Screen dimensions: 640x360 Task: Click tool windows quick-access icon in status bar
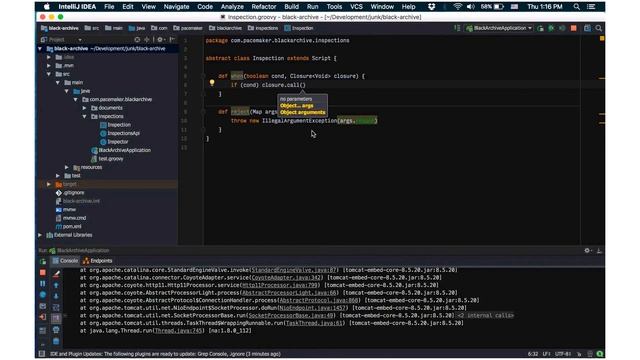pyautogui.click(x=42, y=354)
